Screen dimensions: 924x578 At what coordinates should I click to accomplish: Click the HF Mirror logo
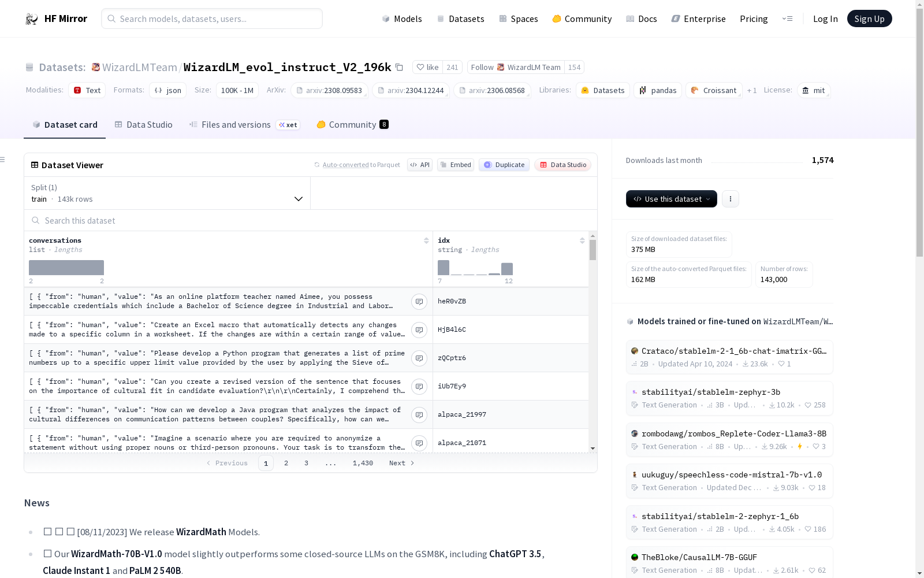click(56, 18)
